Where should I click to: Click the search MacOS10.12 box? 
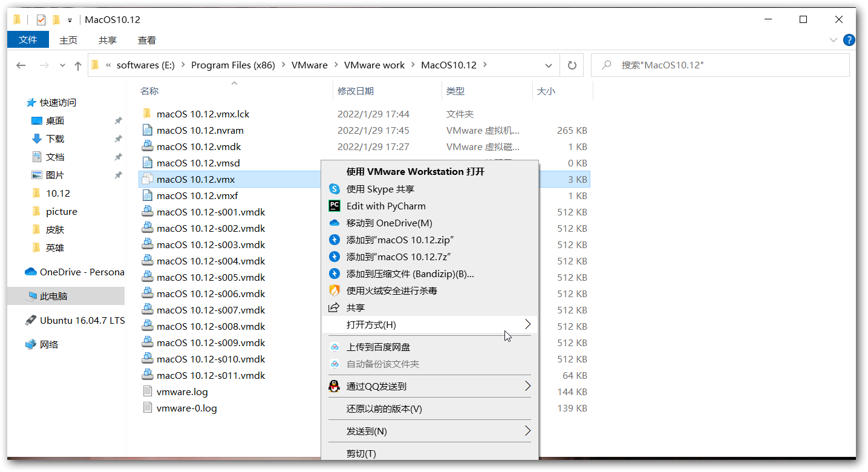(720, 65)
